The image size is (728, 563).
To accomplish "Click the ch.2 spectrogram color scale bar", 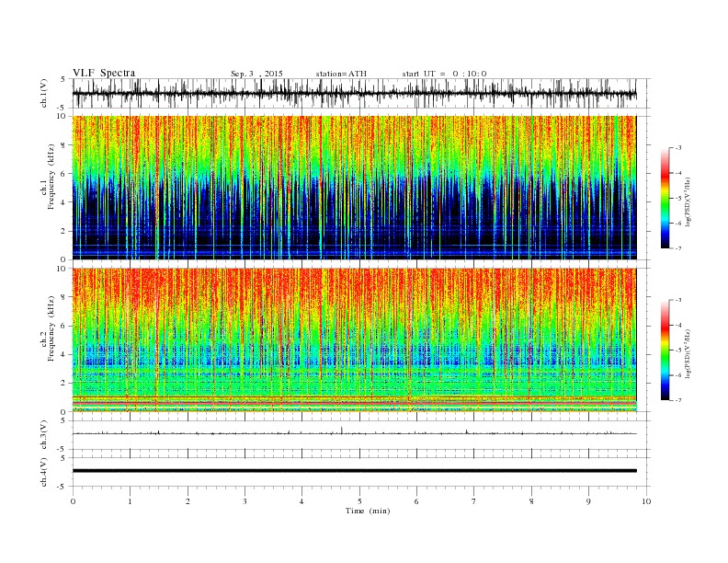I will [x=665, y=350].
